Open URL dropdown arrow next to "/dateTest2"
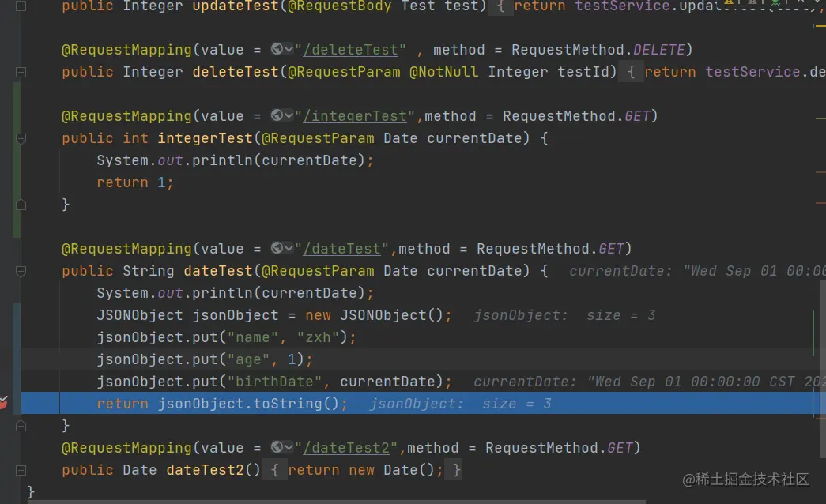Screen dimensions: 826x504 [289, 448]
